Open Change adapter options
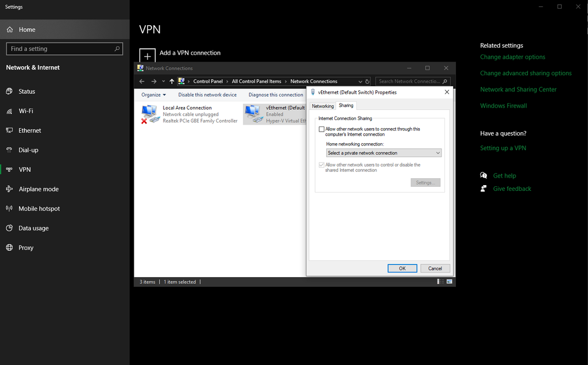Screen dimensions: 588x365 point(513,57)
